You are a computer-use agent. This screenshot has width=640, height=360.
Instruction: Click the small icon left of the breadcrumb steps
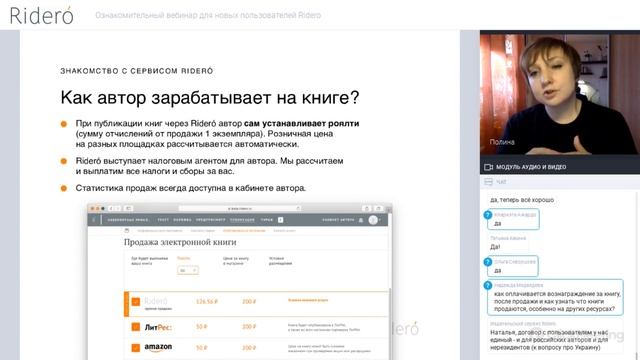click(x=127, y=231)
